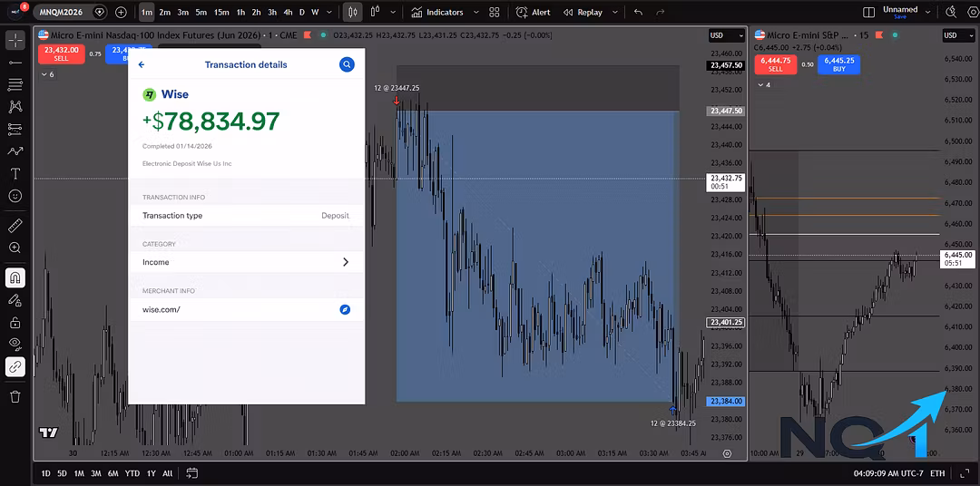Expand the Nasdaq chart indicator legend showing 6
The width and height of the screenshot is (980, 486).
(x=47, y=74)
